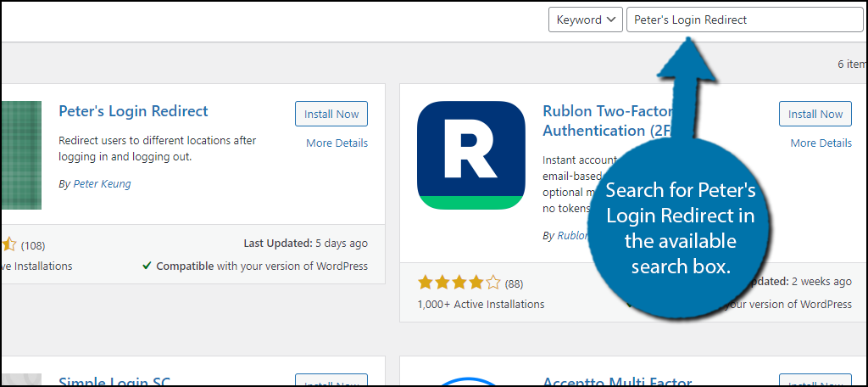Click the (108) ratings count text

coord(33,245)
